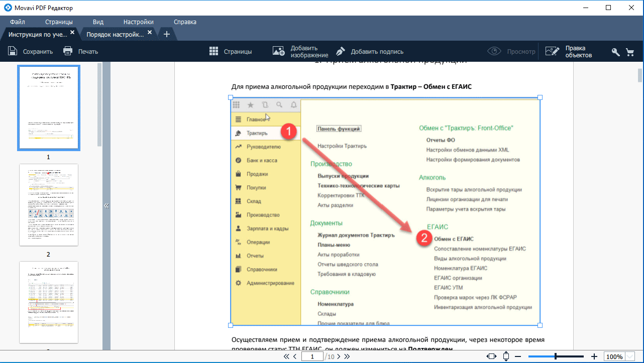Click the Print (Печать) printer icon

pyautogui.click(x=68, y=51)
